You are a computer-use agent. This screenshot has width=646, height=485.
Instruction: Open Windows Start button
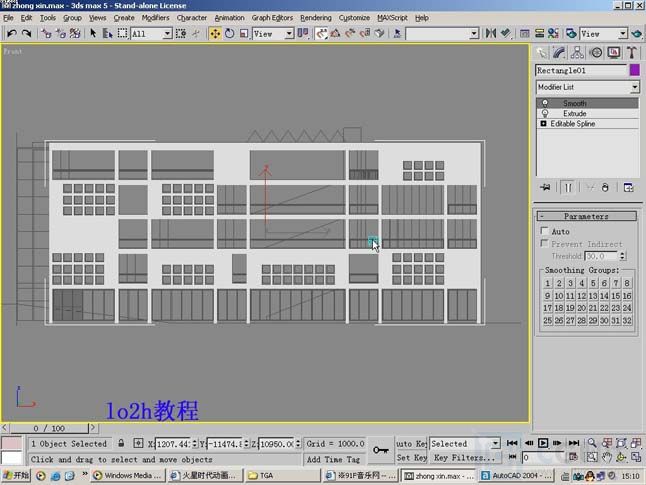16,476
